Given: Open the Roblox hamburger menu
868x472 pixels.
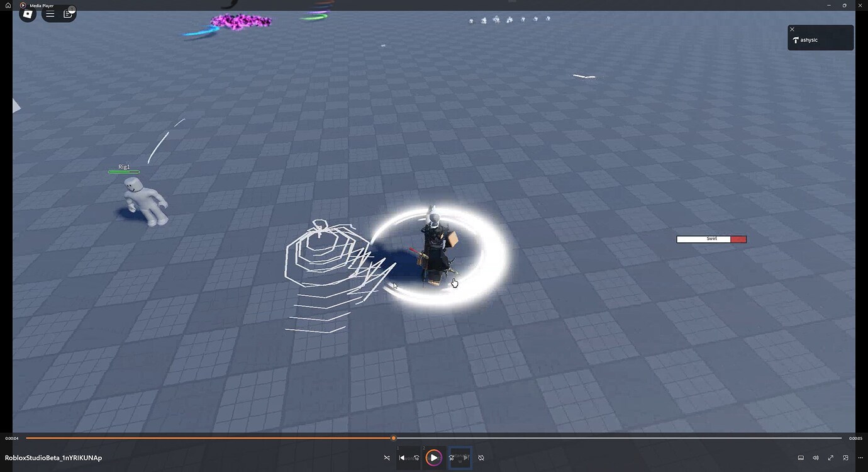Looking at the screenshot, I should pos(50,14).
